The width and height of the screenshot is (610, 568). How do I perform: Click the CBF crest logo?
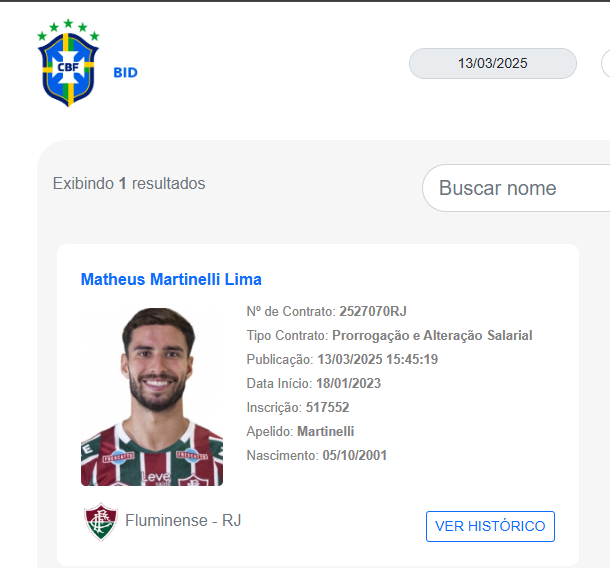(68, 63)
